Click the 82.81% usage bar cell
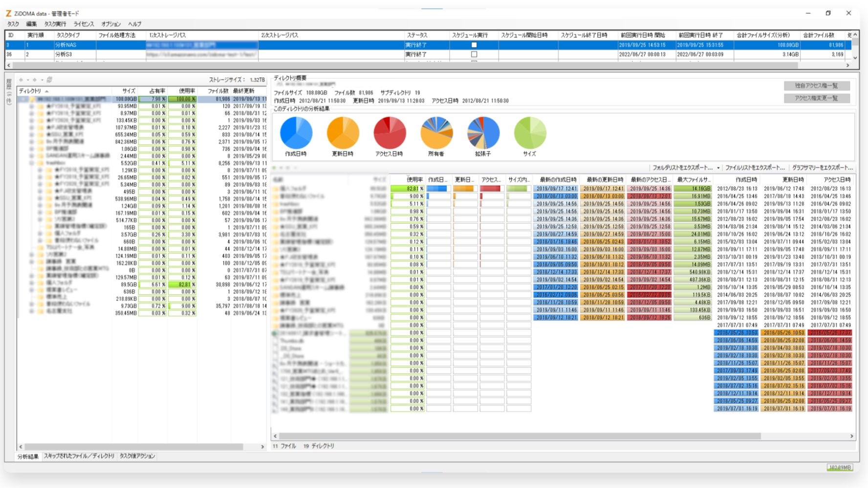The image size is (868, 488). click(408, 189)
